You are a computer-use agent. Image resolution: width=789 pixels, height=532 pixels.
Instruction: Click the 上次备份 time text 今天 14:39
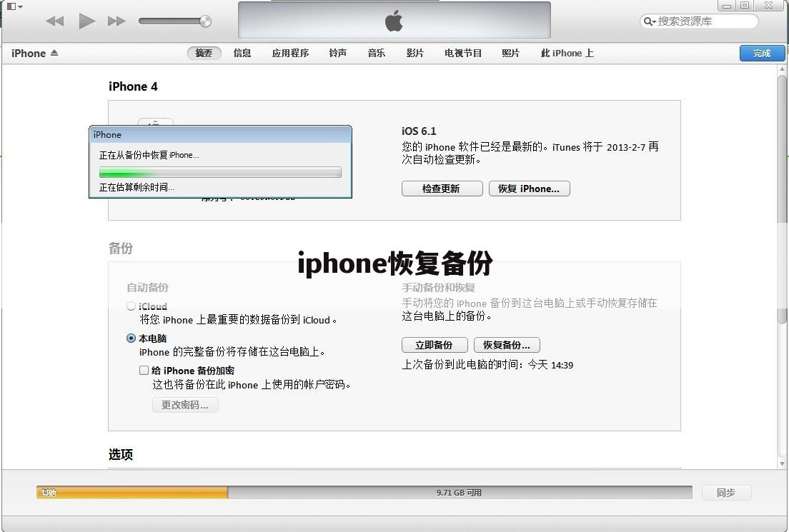[x=550, y=365]
